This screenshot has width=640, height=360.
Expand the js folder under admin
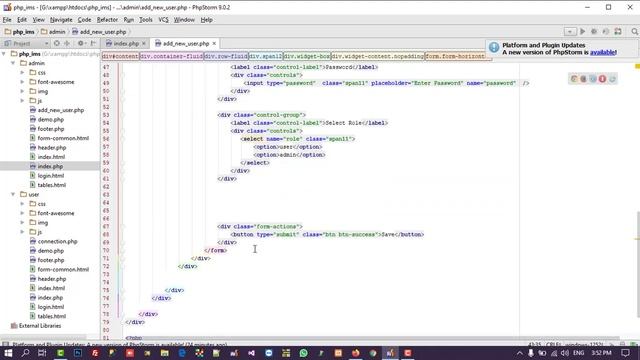(22, 100)
